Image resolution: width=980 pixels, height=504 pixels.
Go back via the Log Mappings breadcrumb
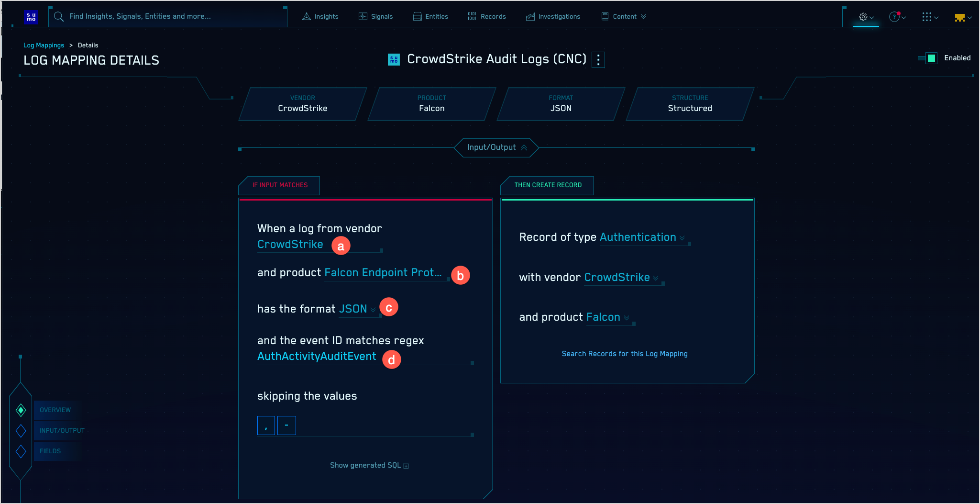pyautogui.click(x=44, y=45)
